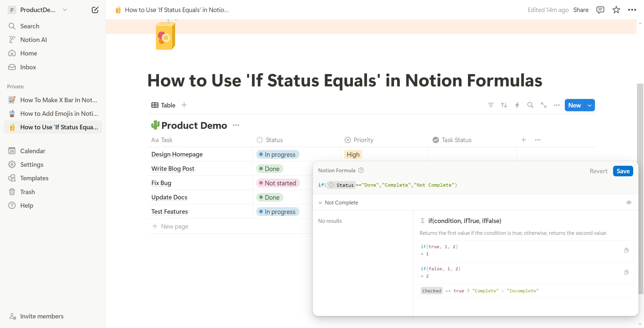The width and height of the screenshot is (644, 328).
Task: Copy the if(true, 1, 2) example
Action: point(626,250)
